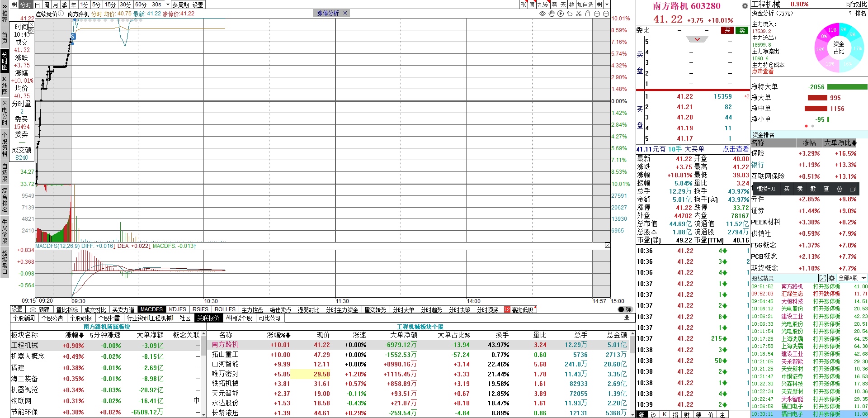The width and height of the screenshot is (868, 418).
Task: Switch to the 15分 period tab
Action: [x=110, y=5]
